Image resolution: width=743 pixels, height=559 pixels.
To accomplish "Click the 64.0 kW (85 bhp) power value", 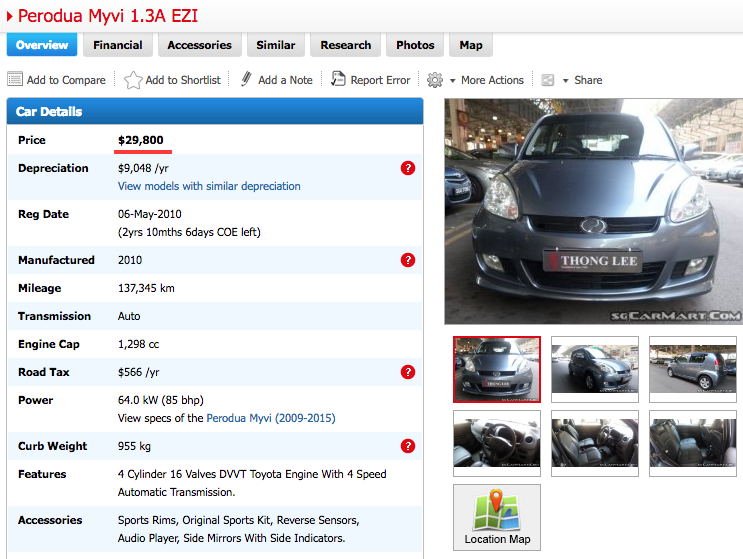I will coord(161,400).
